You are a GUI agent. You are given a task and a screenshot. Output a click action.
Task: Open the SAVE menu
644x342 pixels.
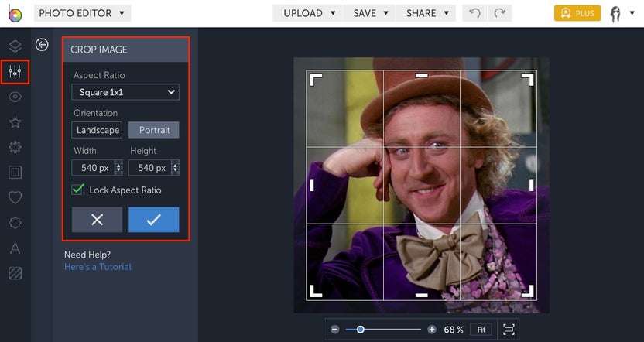pyautogui.click(x=370, y=13)
